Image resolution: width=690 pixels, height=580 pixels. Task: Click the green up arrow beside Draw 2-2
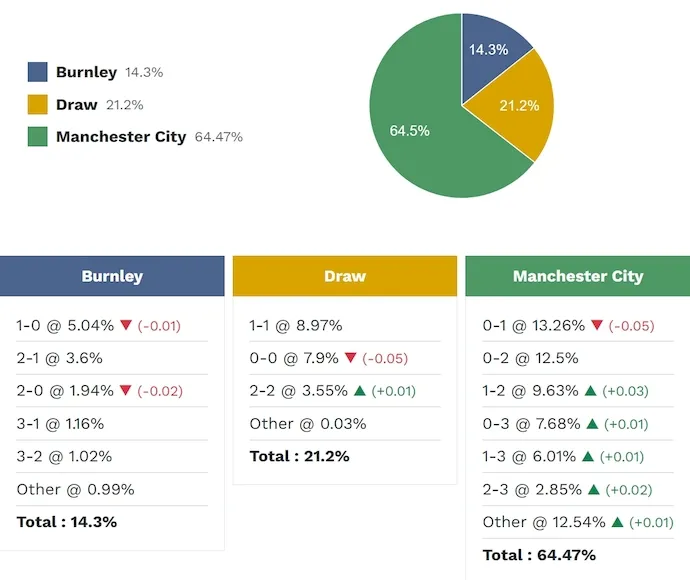tap(359, 391)
